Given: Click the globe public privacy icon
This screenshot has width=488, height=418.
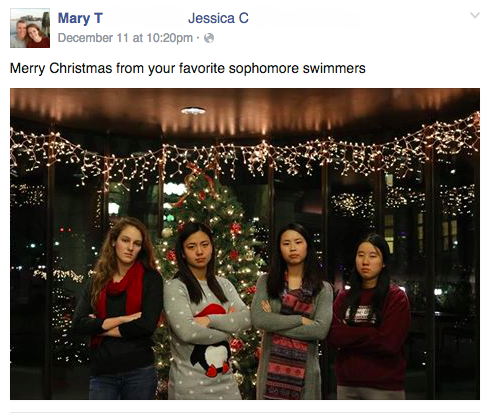Looking at the screenshot, I should pyautogui.click(x=209, y=38).
